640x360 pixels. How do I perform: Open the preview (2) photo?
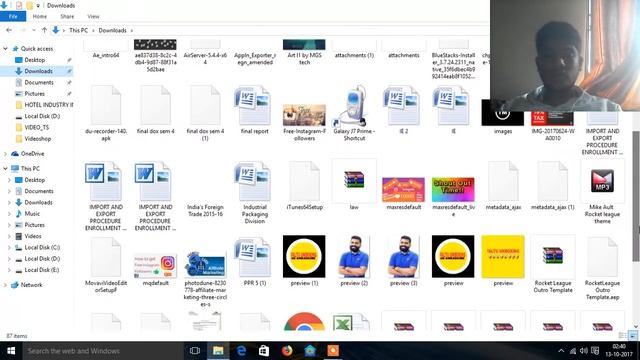pos(354,256)
